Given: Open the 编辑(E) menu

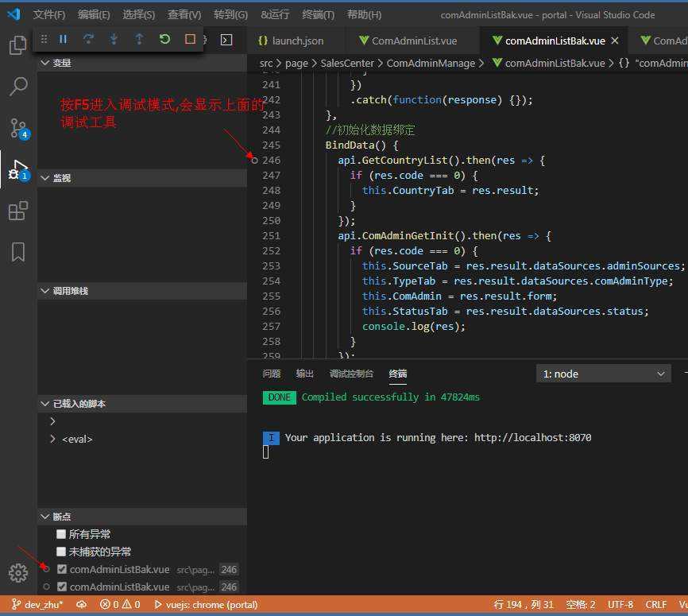Looking at the screenshot, I should tap(94, 14).
